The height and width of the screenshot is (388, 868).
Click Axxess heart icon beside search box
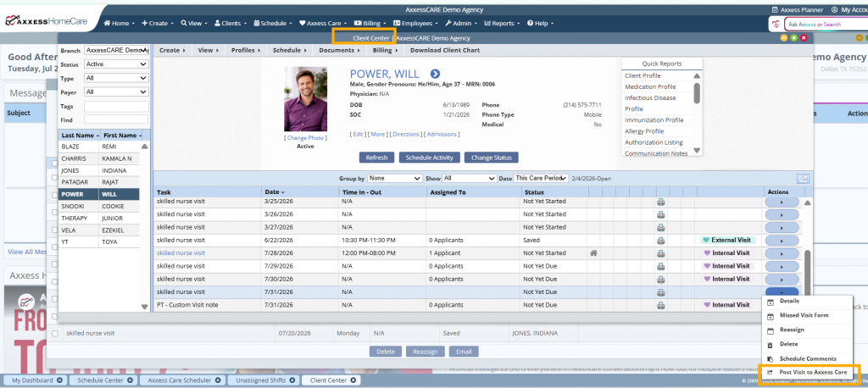[x=777, y=25]
